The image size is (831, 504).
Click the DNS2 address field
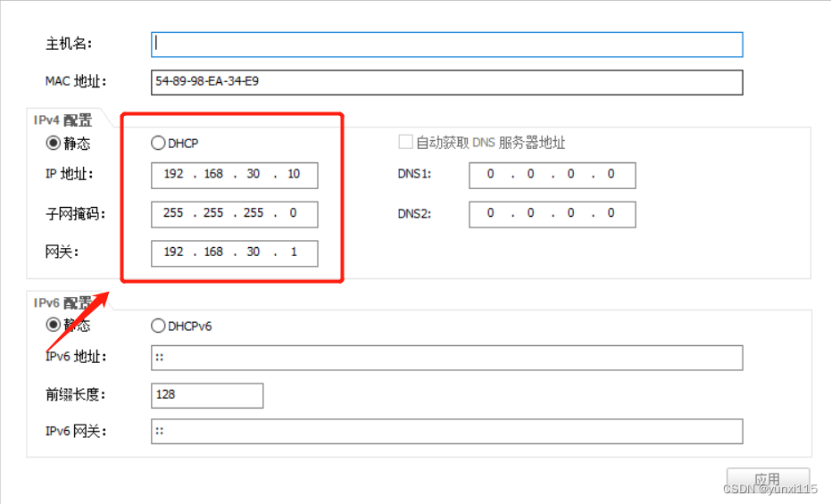pyautogui.click(x=553, y=214)
